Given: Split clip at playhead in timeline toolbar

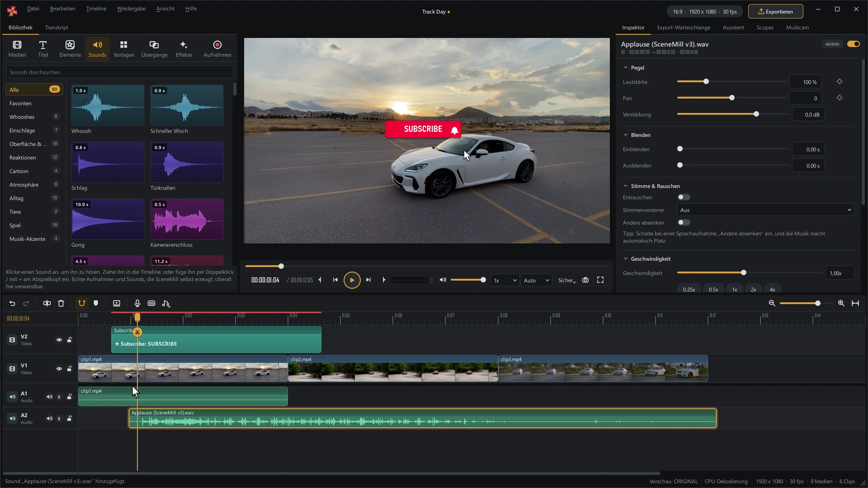Looking at the screenshot, I should tap(47, 303).
